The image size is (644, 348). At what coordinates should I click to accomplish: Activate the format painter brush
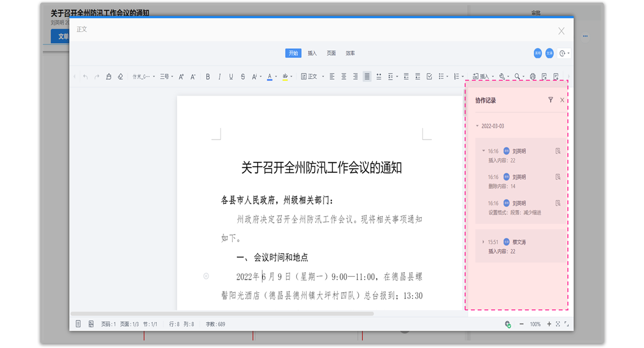click(x=108, y=76)
